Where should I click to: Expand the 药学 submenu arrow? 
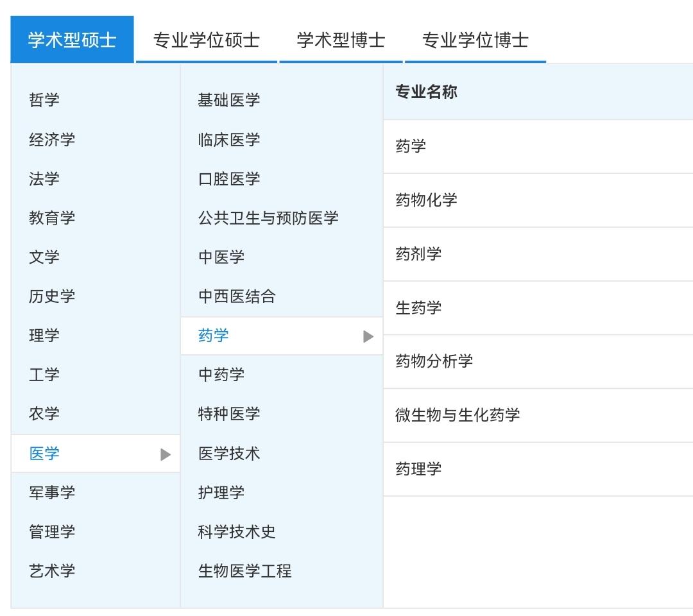point(368,336)
